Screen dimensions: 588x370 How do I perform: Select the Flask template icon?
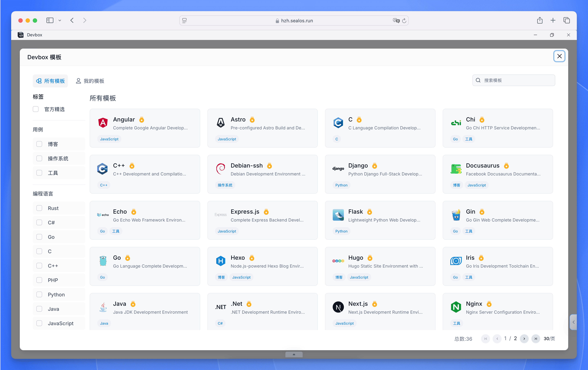click(338, 215)
